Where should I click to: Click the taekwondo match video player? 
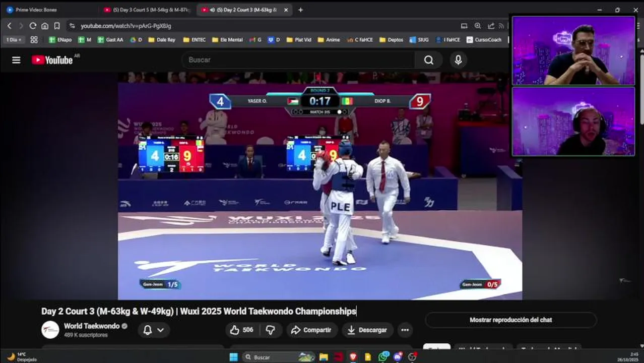320,186
